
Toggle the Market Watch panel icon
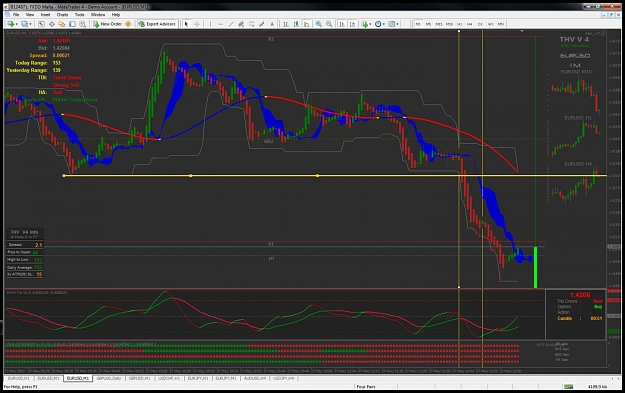pyautogui.click(x=41, y=24)
